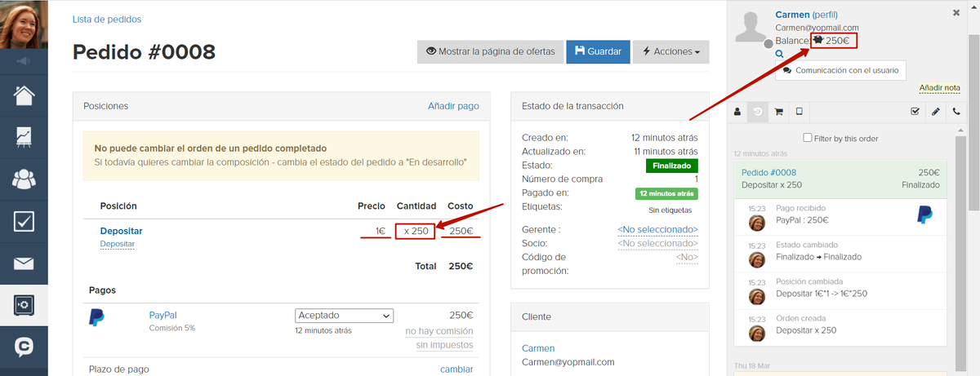This screenshot has height=376, width=980.
Task: Click the 12 minutos atrás paid badge
Action: tap(667, 194)
